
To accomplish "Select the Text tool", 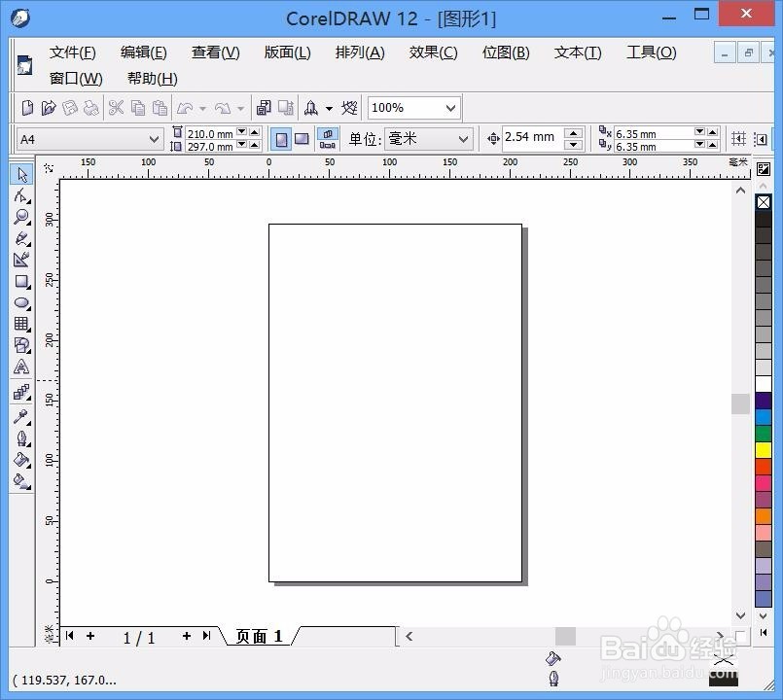I will (22, 367).
